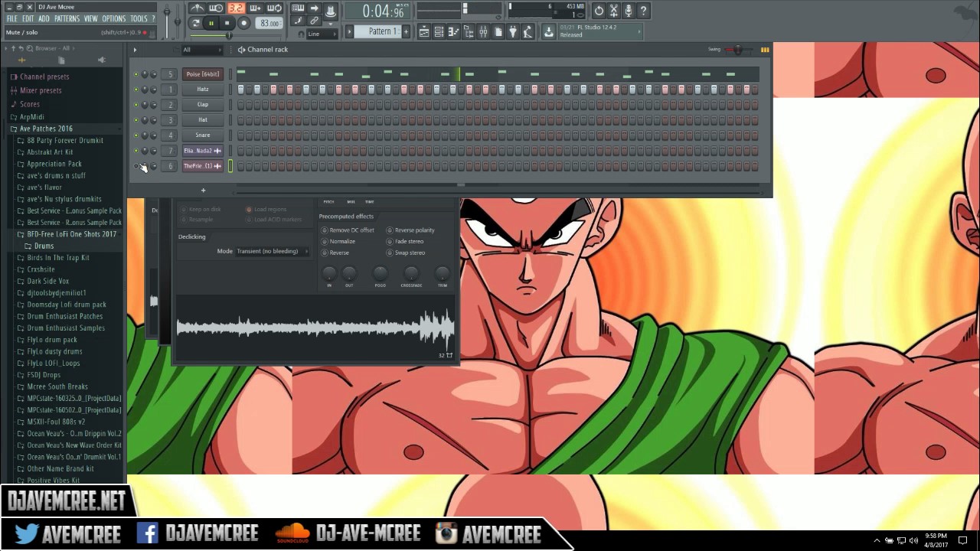Open the plugin picker plug icon

[x=512, y=31]
